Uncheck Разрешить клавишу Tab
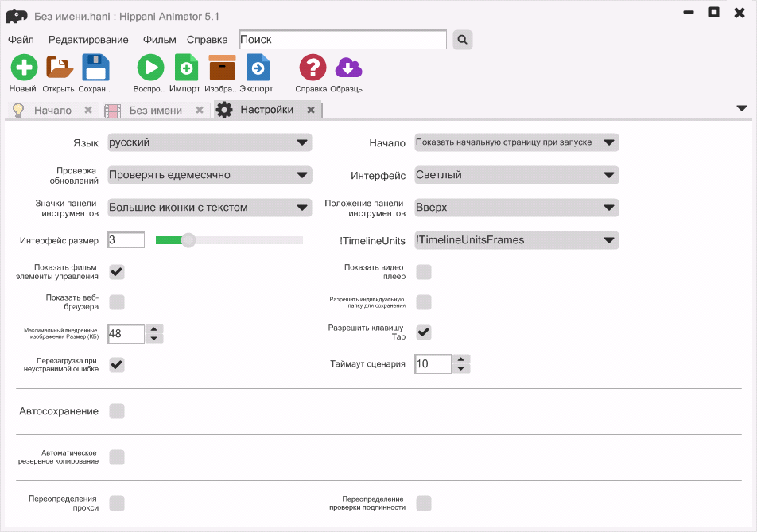The image size is (757, 532). point(424,332)
